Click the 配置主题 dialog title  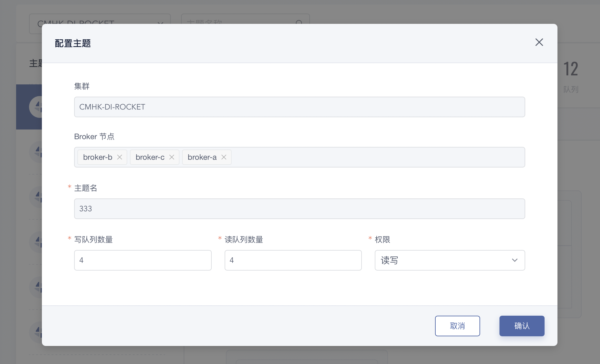(73, 43)
